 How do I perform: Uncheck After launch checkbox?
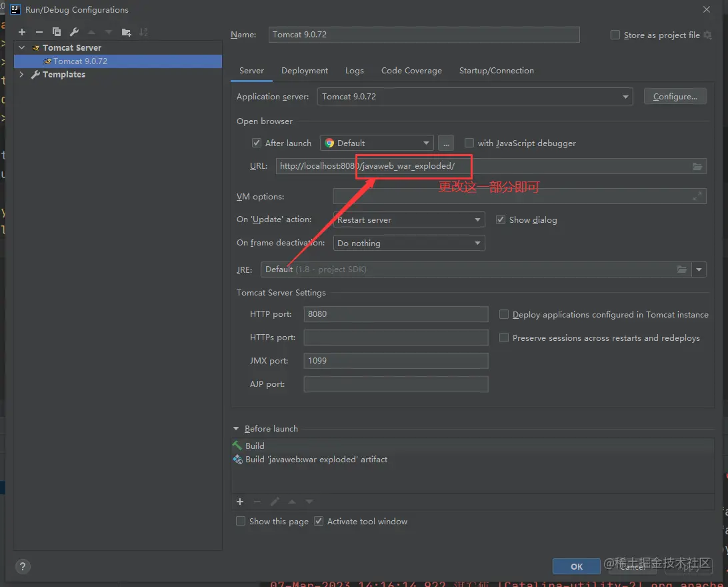tap(256, 143)
